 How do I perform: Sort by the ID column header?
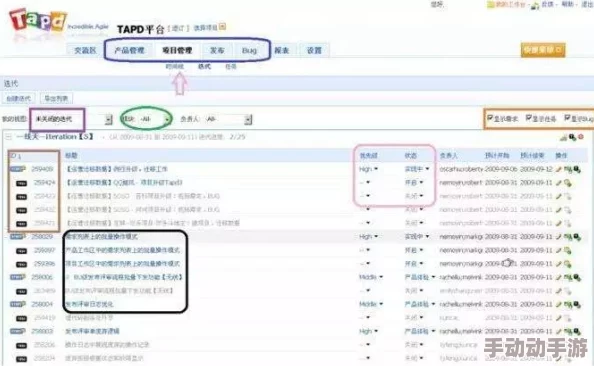coord(15,156)
